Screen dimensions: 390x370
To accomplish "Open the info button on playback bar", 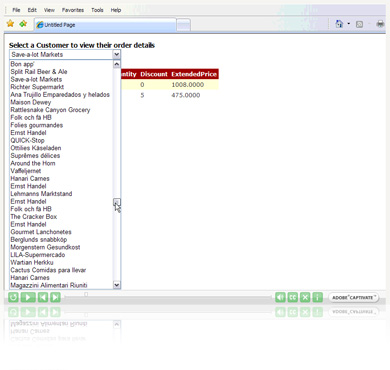I will tap(318, 297).
